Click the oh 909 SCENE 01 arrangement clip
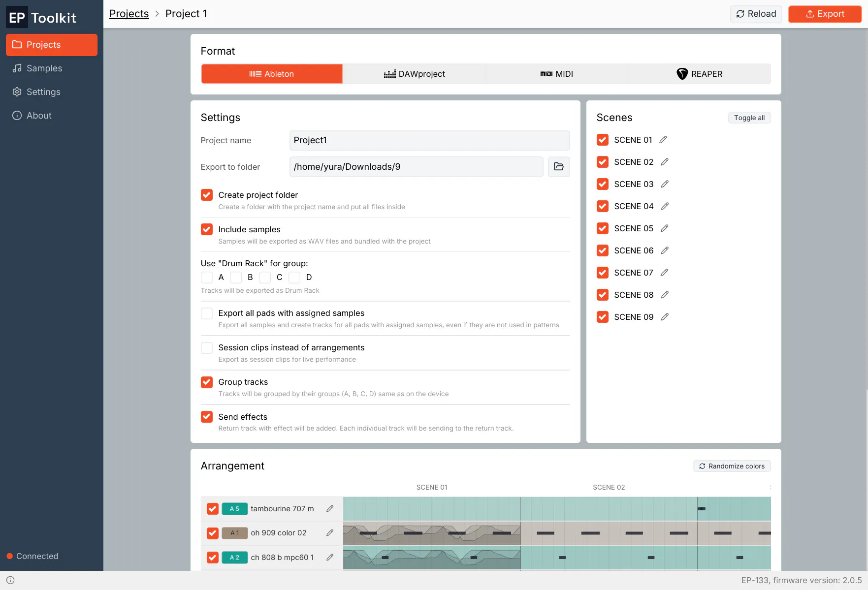This screenshot has height=590, width=868. pos(432,533)
